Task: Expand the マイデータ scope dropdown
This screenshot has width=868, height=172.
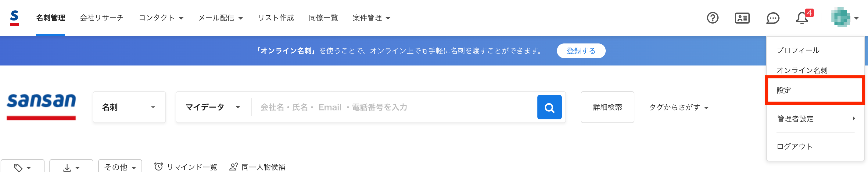Action: [213, 107]
